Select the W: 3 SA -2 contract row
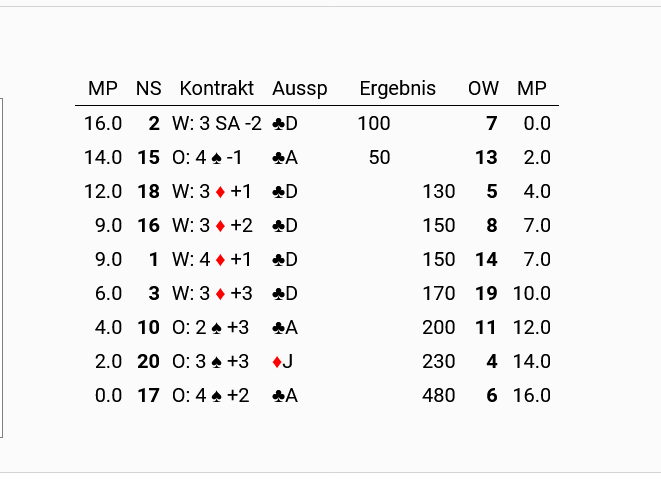661x487 pixels. [x=317, y=124]
